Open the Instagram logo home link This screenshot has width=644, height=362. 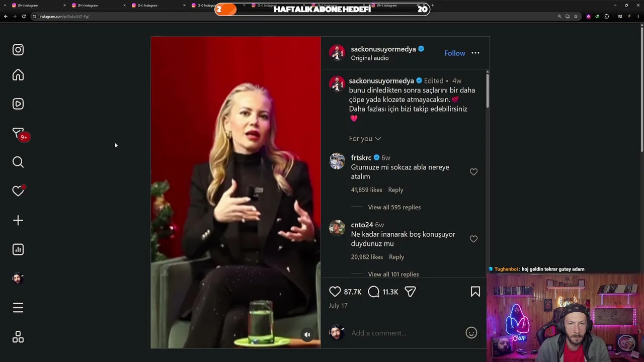tap(18, 50)
